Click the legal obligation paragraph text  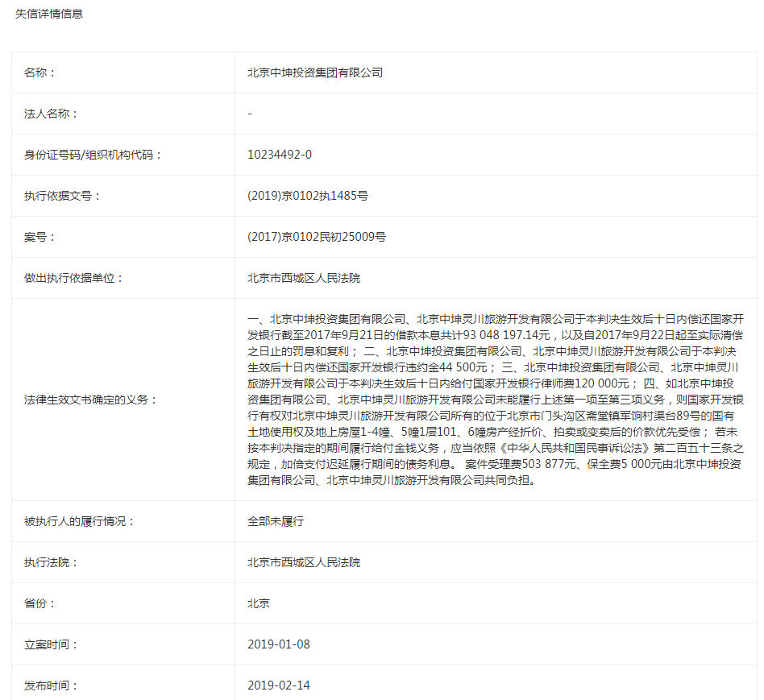pos(496,400)
